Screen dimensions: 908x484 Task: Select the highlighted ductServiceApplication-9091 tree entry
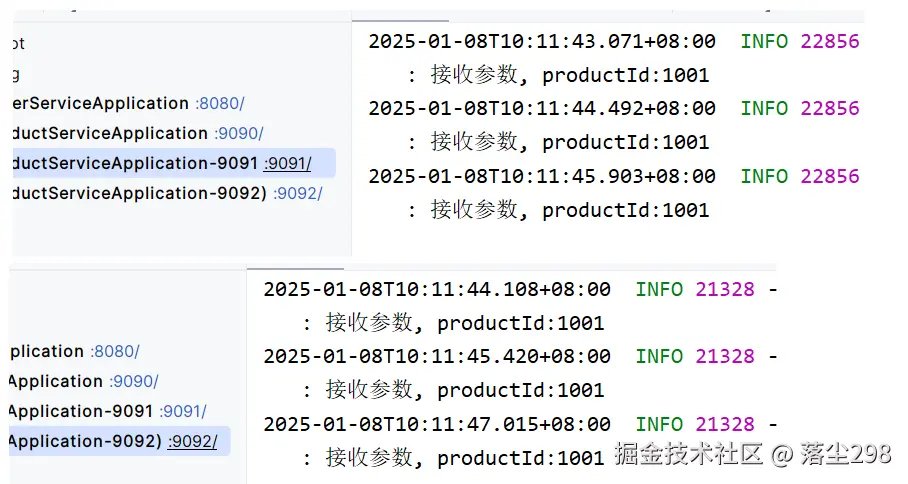tap(130, 163)
